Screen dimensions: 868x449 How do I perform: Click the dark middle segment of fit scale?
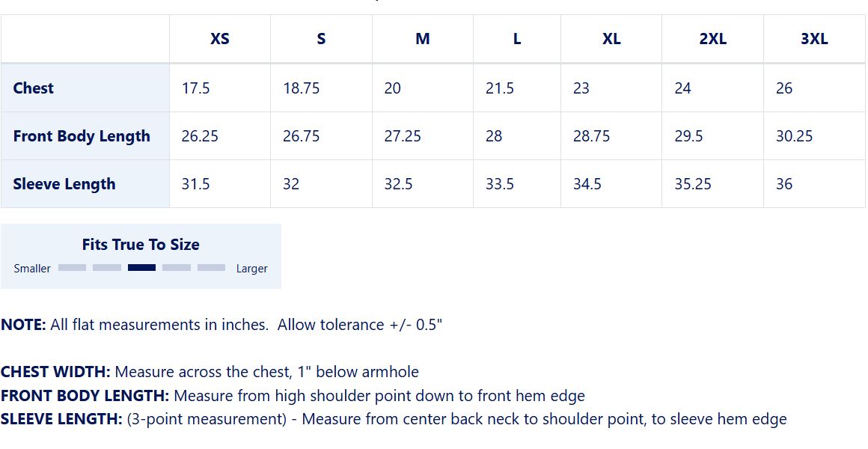coord(141,267)
